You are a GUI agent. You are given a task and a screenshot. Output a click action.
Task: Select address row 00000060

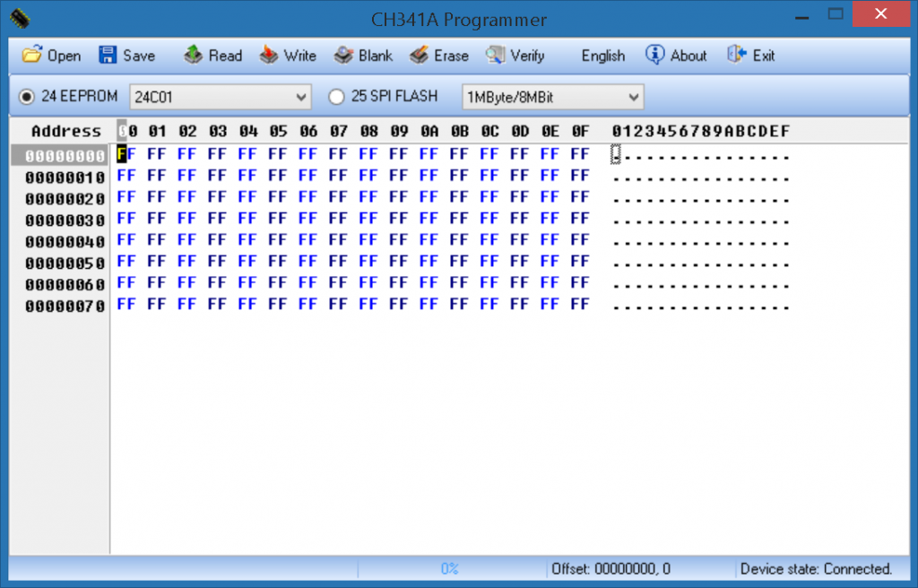coord(65,285)
